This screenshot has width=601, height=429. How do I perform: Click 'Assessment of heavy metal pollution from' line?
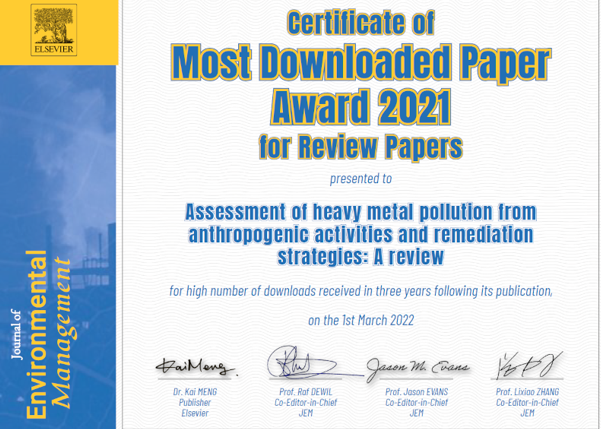[361, 212]
